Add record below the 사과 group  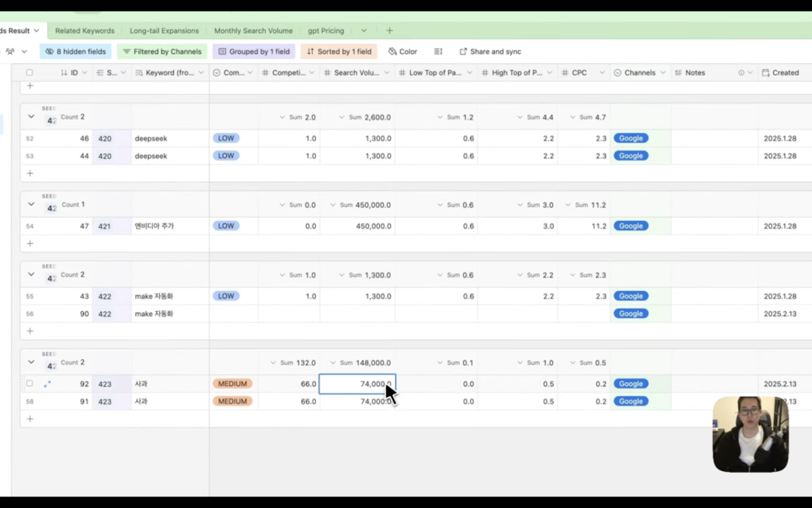click(x=30, y=419)
